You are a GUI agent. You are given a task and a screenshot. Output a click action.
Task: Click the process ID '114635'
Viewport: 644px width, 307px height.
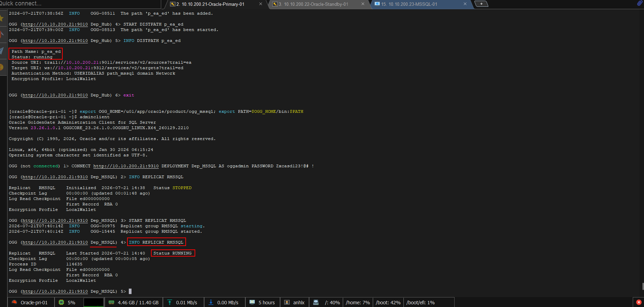pos(74,264)
